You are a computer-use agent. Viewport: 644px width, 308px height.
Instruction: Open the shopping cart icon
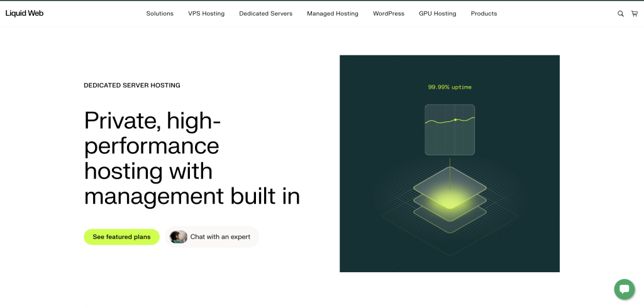634,14
